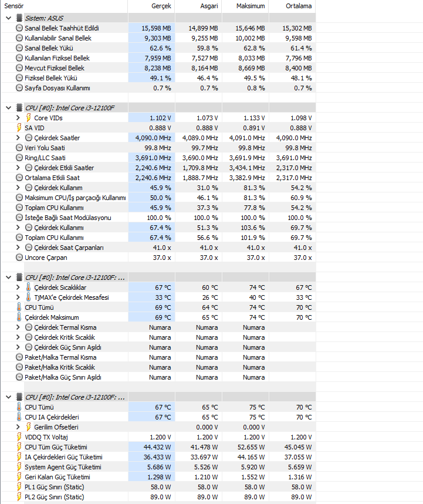Click the thermometer icon of TjMAX'e Çekirdek Mesafesi
The width and height of the screenshot is (423, 504).
[x=28, y=297]
